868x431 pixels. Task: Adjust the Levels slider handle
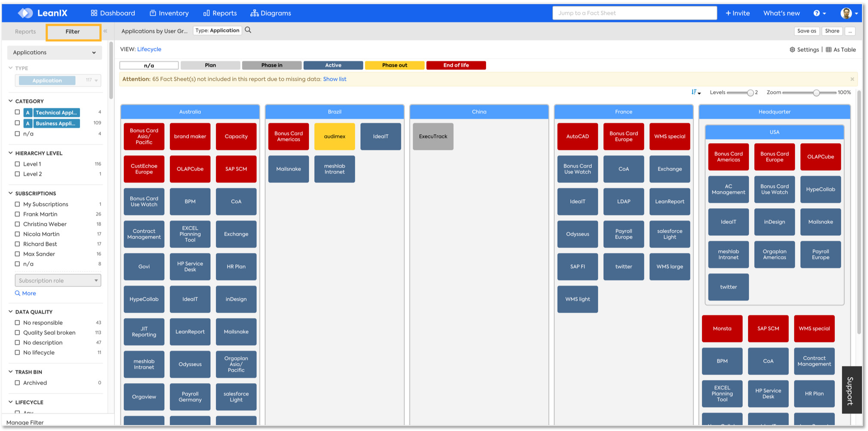click(750, 93)
